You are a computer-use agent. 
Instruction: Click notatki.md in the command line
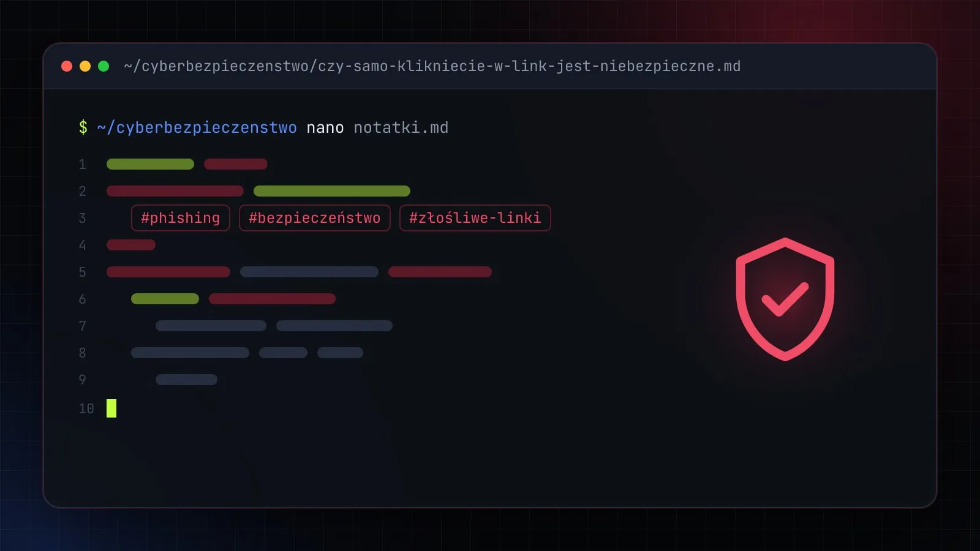[401, 127]
